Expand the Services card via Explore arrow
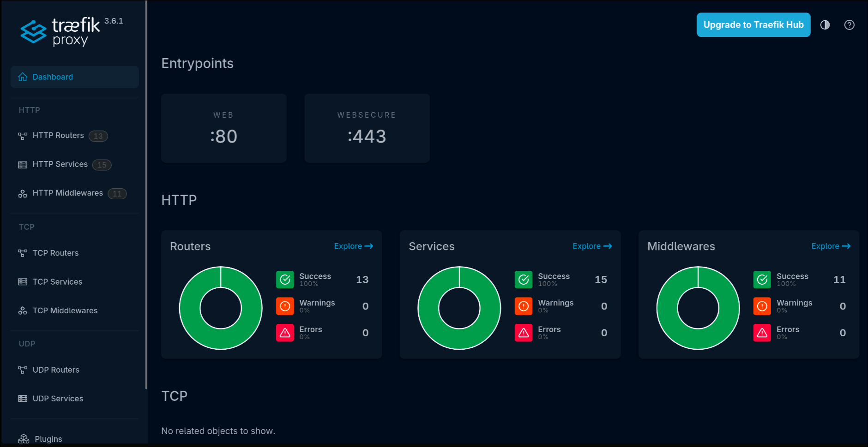 pos(592,246)
